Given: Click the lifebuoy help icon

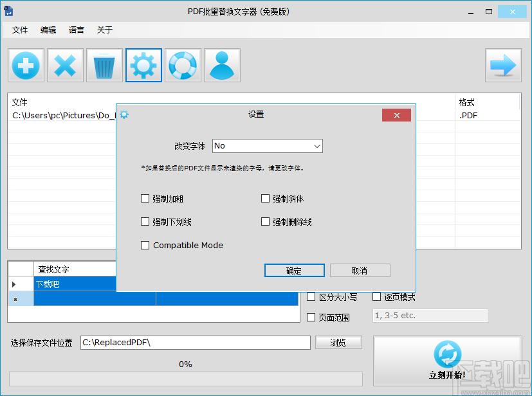Looking at the screenshot, I should pyautogui.click(x=183, y=66).
